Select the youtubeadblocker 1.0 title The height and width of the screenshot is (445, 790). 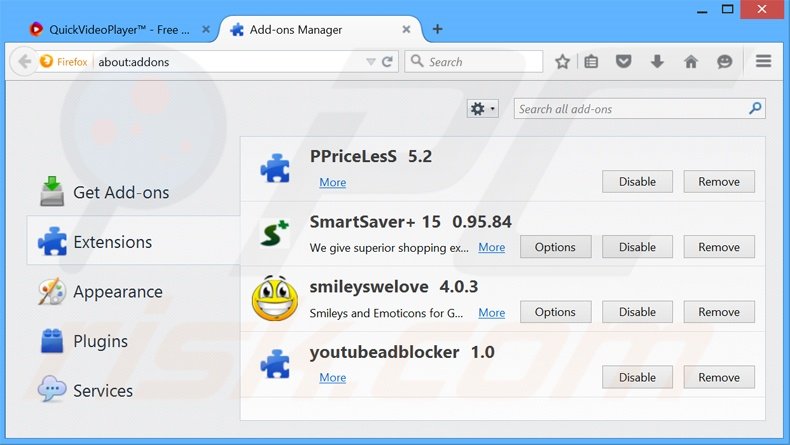402,352
